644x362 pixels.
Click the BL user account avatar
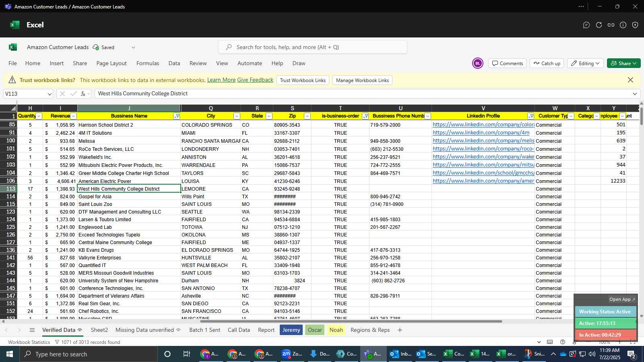tap(478, 63)
